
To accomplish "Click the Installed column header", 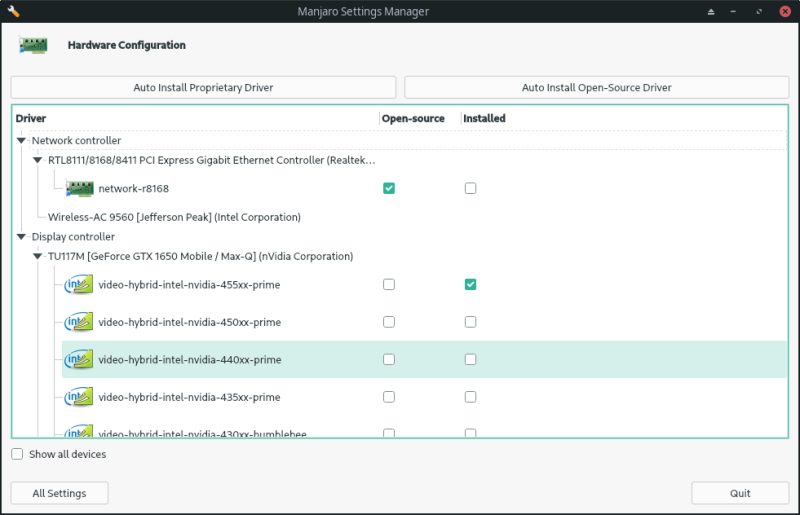I will point(484,118).
